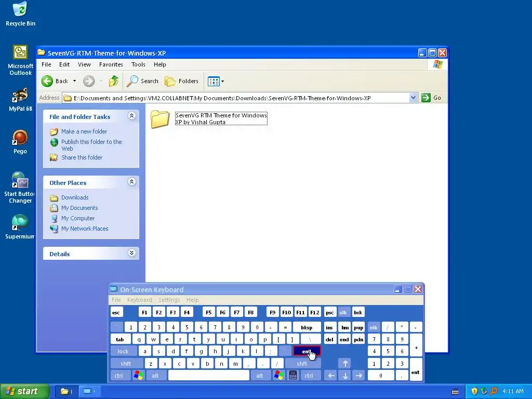Click the Views toolbar icon
The height and width of the screenshot is (399, 532).
(214, 82)
